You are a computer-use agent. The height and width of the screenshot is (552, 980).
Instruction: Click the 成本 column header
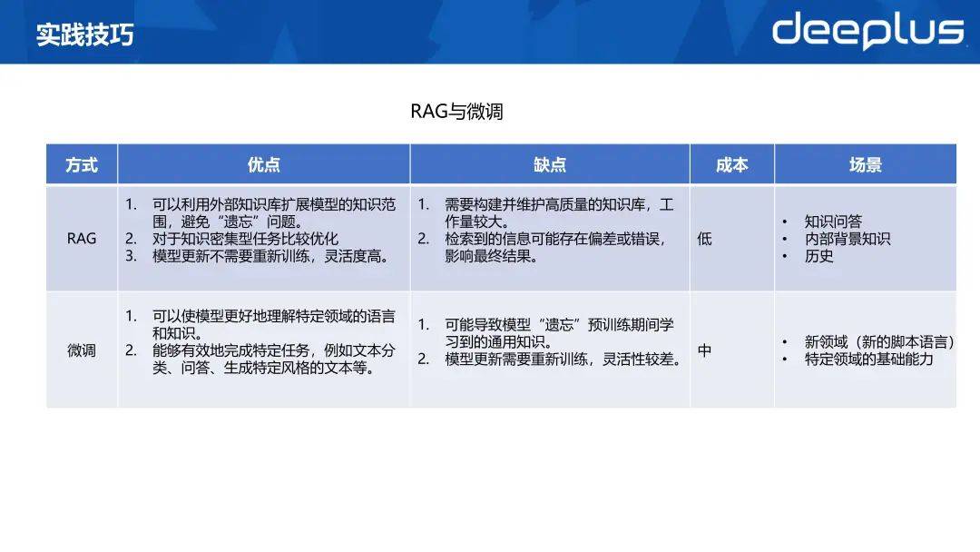pos(732,164)
